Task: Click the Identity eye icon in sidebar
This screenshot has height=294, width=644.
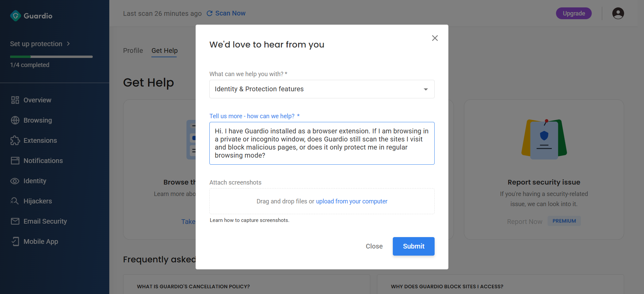Action: tap(15, 181)
